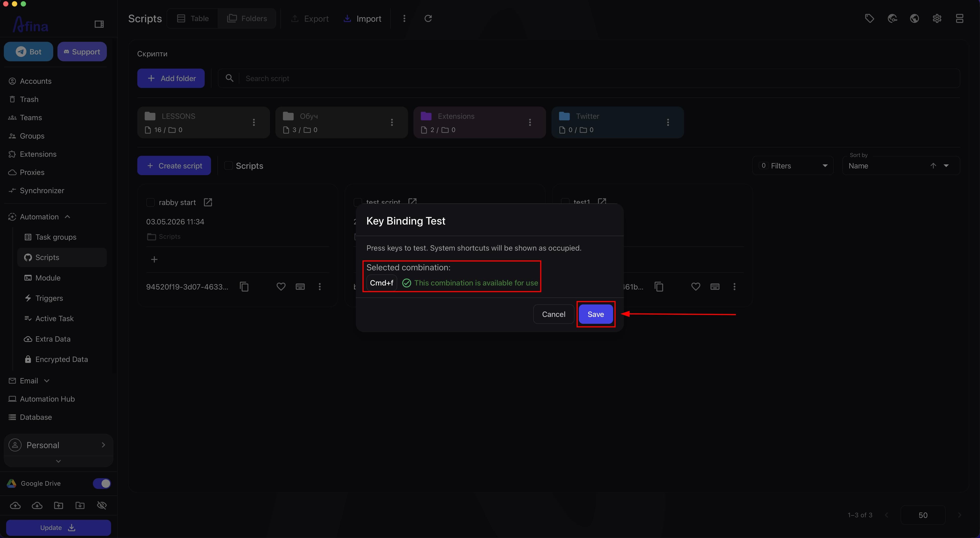The width and height of the screenshot is (980, 538).
Task: Focus the Search script field
Action: click(x=589, y=78)
